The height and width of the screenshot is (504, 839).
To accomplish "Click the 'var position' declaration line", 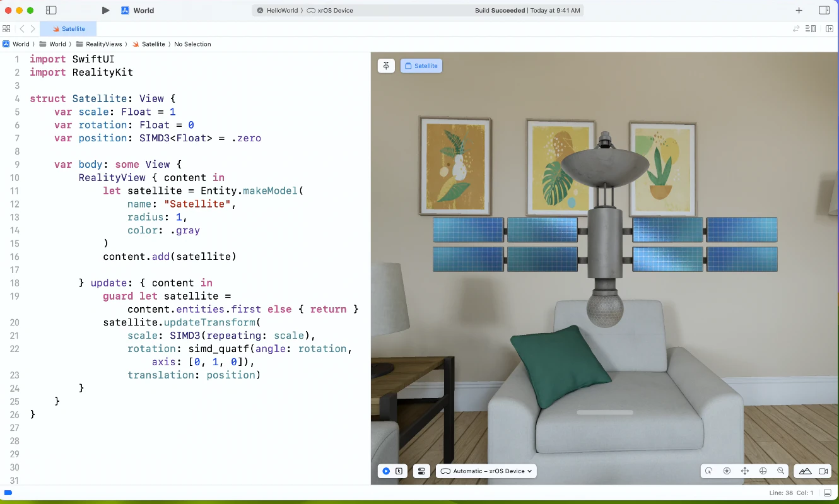I will pyautogui.click(x=158, y=139).
